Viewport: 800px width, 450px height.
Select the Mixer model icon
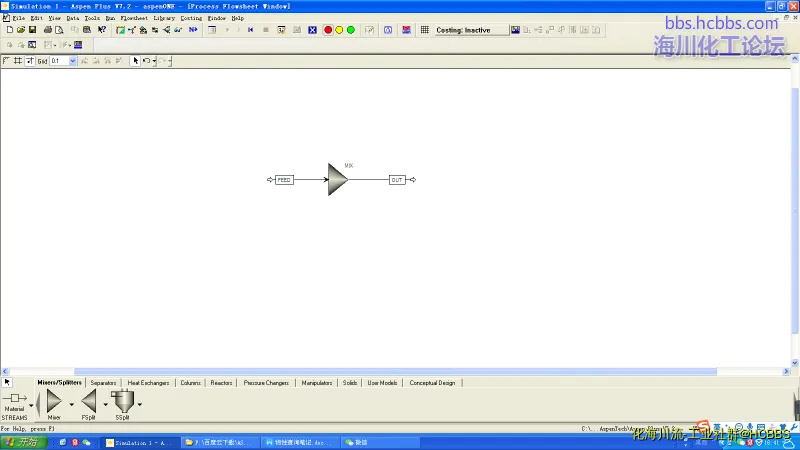[x=54, y=403]
